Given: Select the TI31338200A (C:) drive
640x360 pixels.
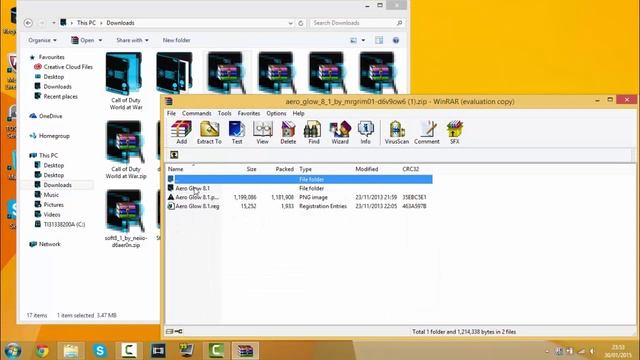Looking at the screenshot, I should 60,224.
